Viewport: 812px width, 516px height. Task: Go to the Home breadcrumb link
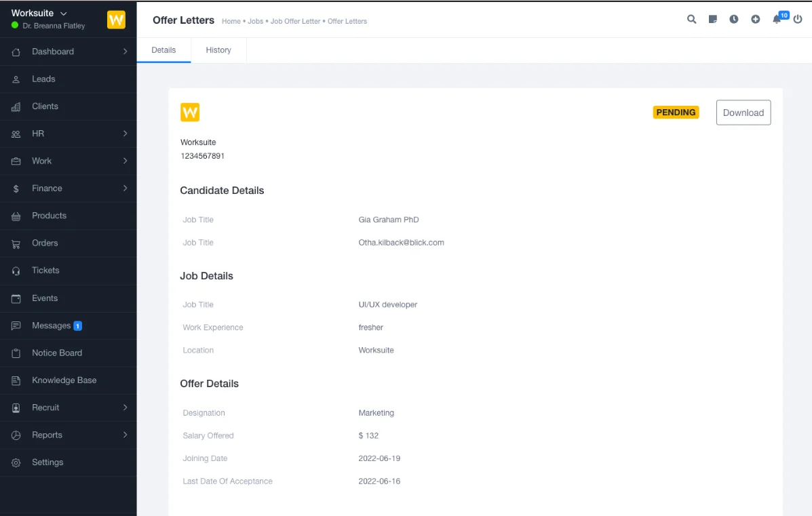[231, 22]
